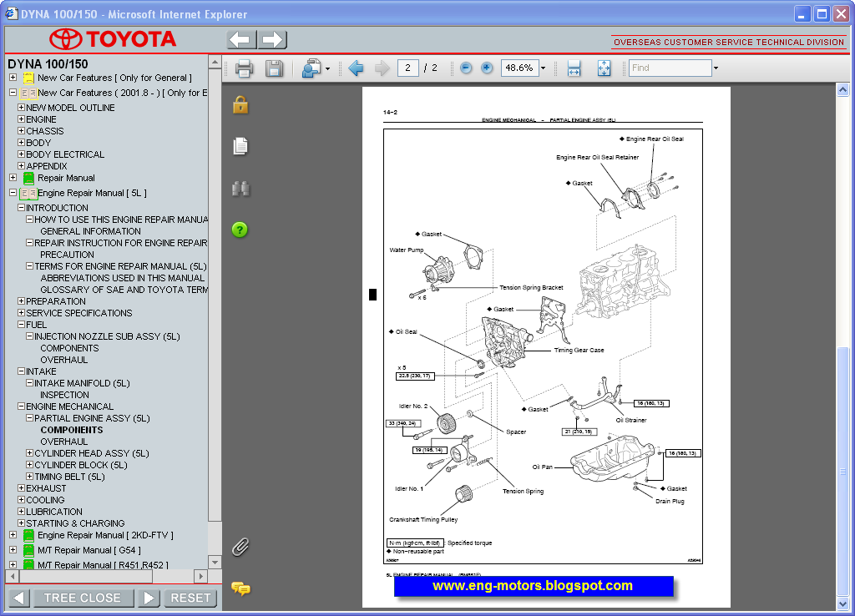This screenshot has width=855, height=616.
Task: Click left arrow button beside TREE CLOSE
Action: tap(18, 598)
